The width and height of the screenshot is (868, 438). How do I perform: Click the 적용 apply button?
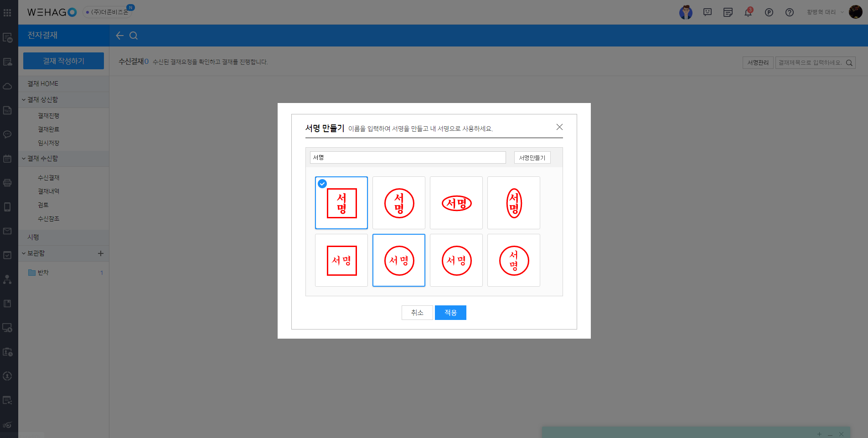coord(450,313)
